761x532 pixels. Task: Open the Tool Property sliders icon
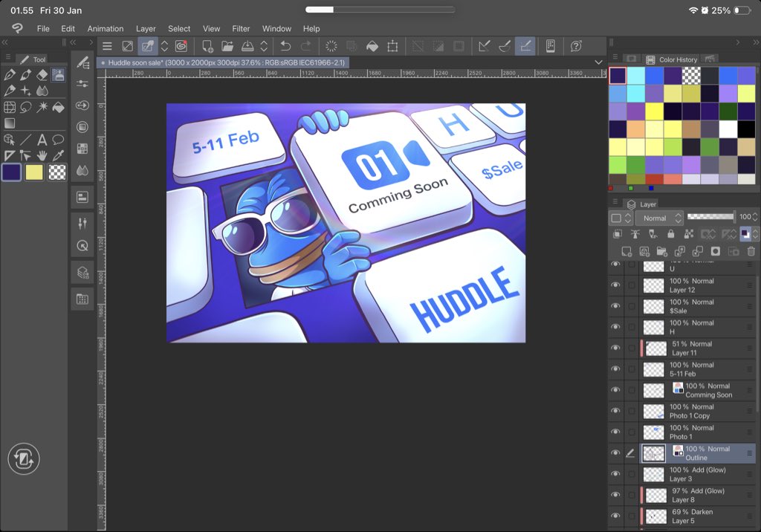pyautogui.click(x=82, y=83)
